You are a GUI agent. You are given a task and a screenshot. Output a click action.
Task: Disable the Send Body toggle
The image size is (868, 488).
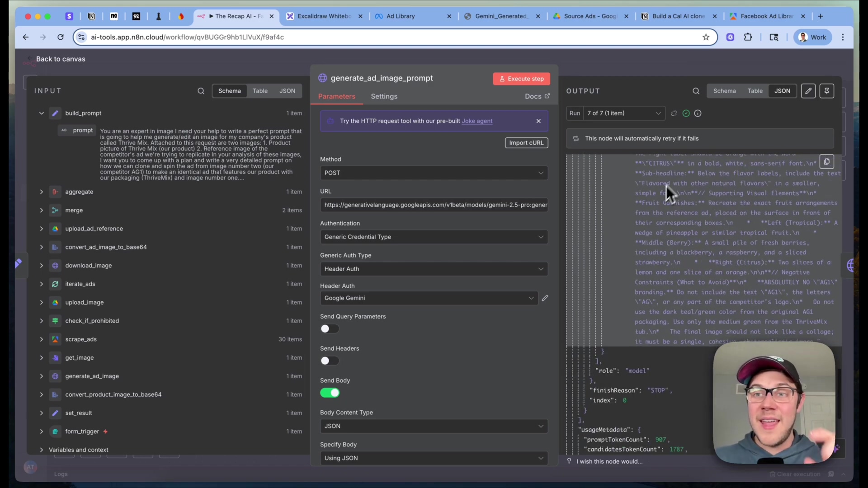[x=330, y=393]
